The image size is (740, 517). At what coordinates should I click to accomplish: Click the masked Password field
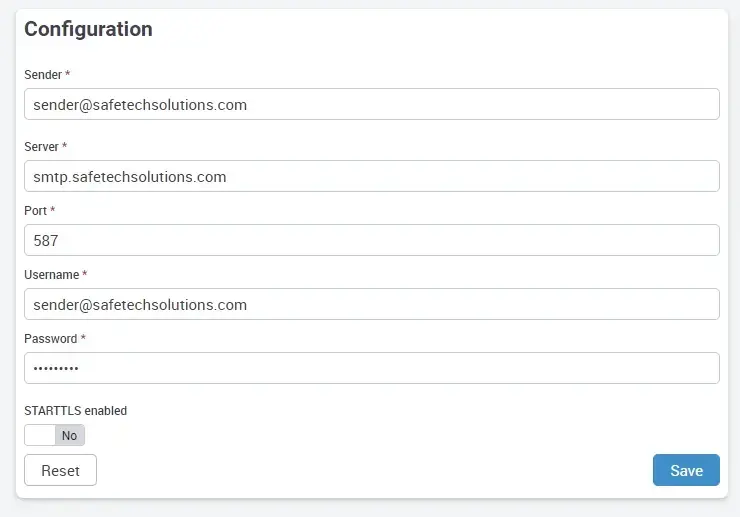(371, 368)
